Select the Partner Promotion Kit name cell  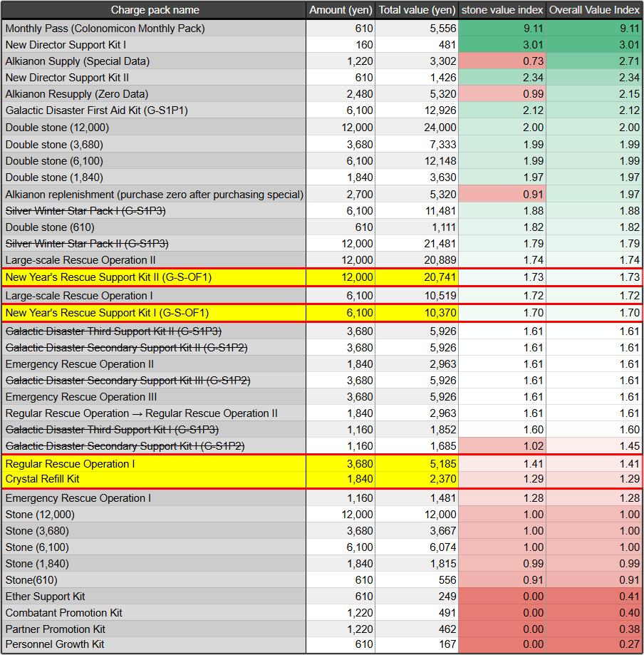155,629
